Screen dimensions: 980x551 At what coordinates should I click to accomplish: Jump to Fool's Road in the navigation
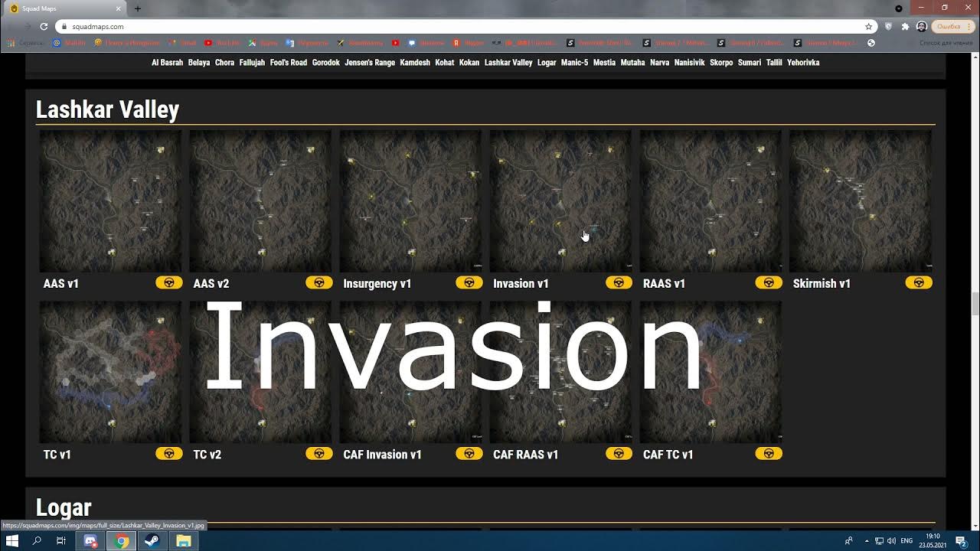[289, 63]
